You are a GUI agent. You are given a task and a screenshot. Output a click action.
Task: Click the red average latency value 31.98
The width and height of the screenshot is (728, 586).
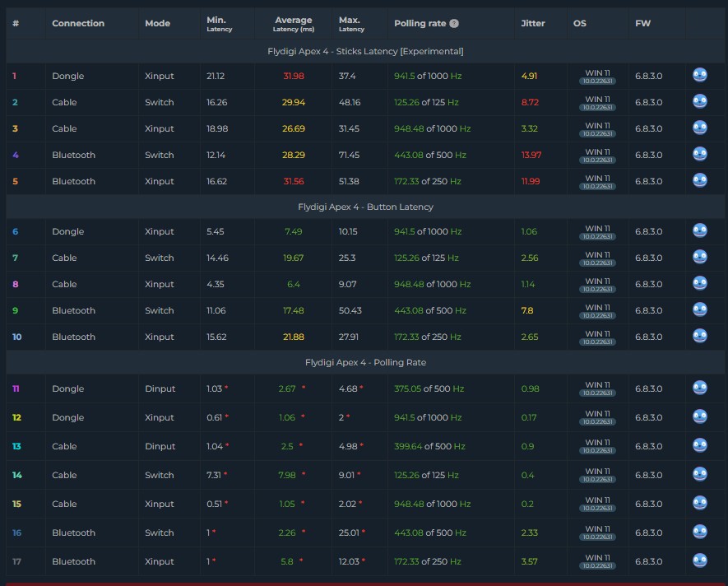(294, 76)
